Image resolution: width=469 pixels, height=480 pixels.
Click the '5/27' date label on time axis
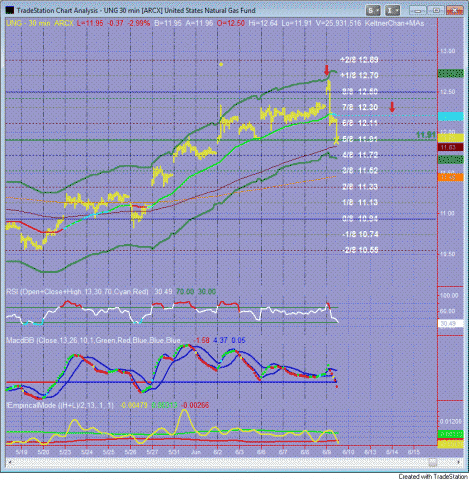152,452
